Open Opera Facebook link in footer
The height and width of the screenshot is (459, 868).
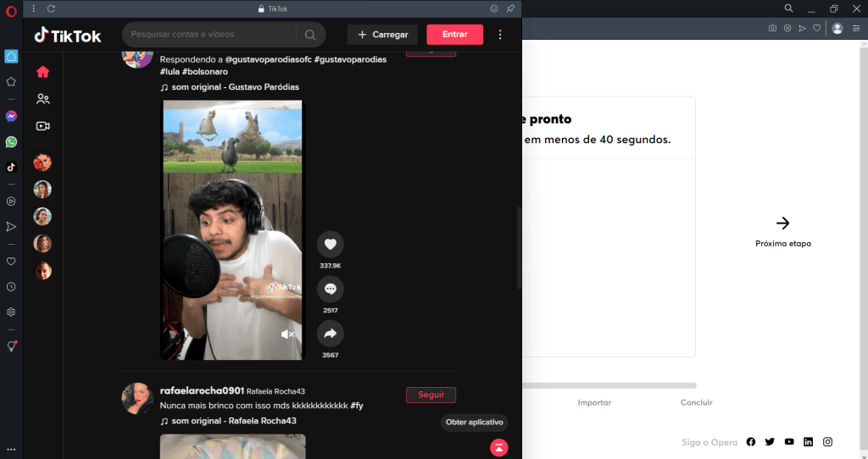tap(751, 442)
